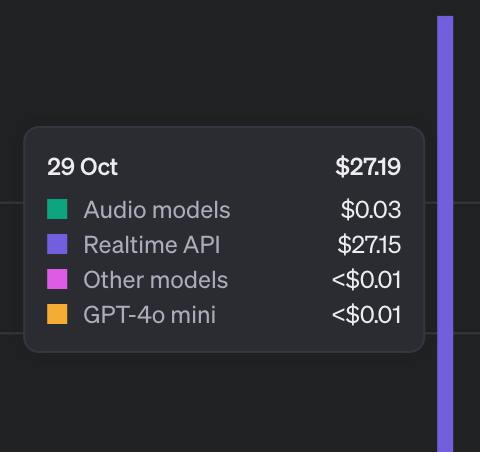Click the green Audio models color swatch
Viewport: 480px width, 452px height.
tap(57, 209)
